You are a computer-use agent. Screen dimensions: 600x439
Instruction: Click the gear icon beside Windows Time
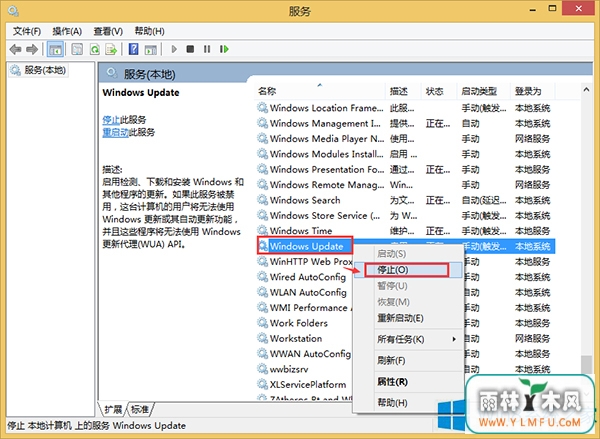tap(262, 231)
